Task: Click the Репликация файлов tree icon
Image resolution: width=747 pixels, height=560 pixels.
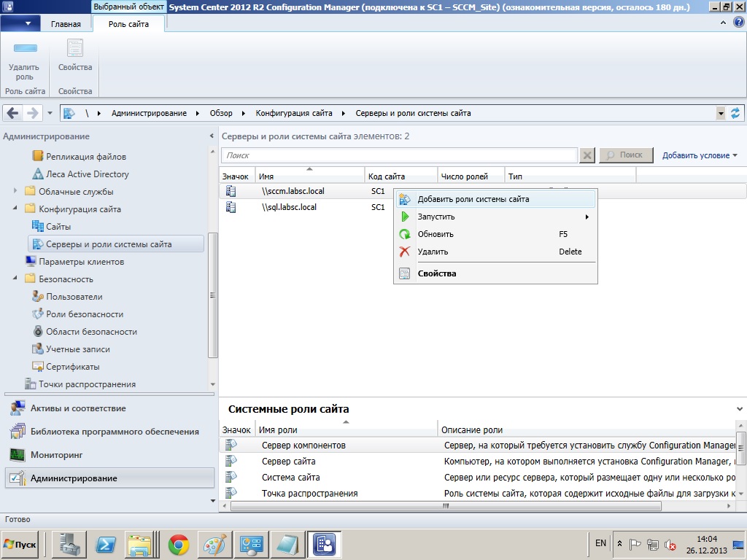Action: pos(38,156)
